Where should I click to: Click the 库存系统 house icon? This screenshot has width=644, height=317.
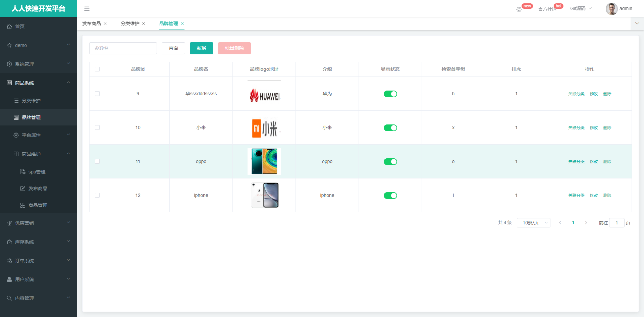(x=9, y=242)
